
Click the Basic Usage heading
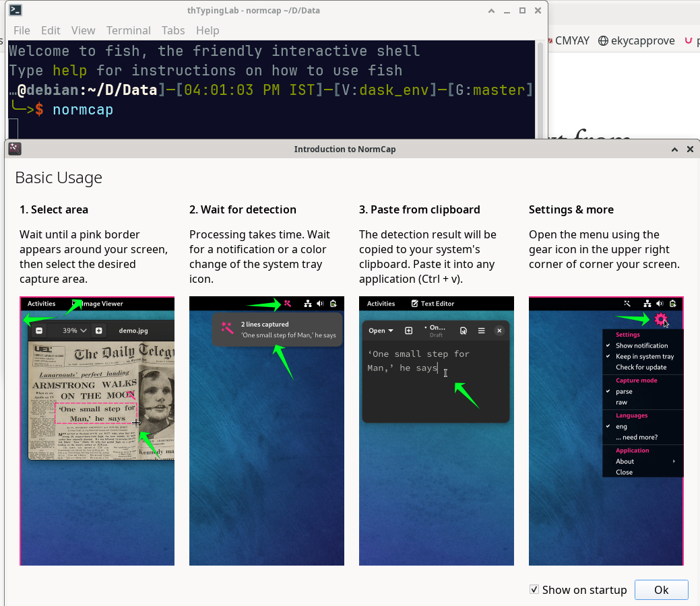click(59, 178)
